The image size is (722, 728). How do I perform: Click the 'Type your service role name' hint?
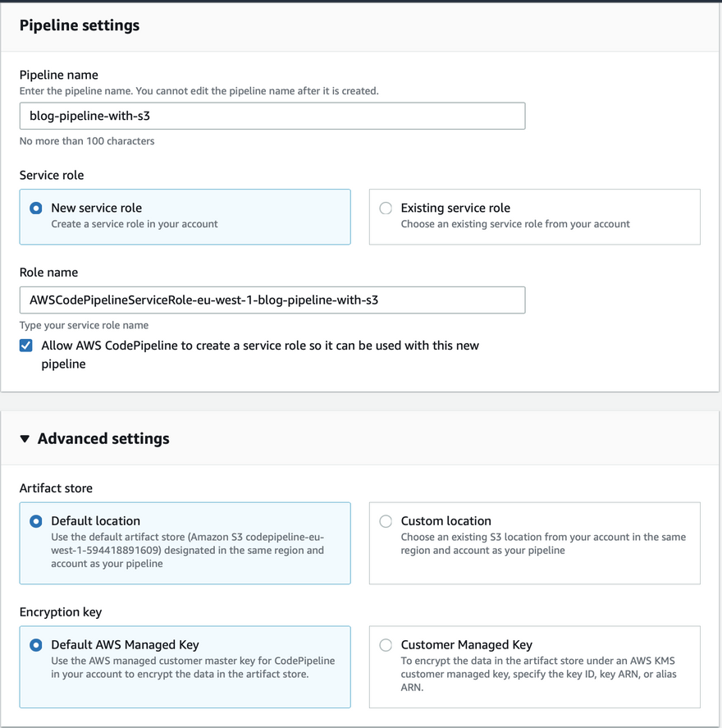pos(85,325)
